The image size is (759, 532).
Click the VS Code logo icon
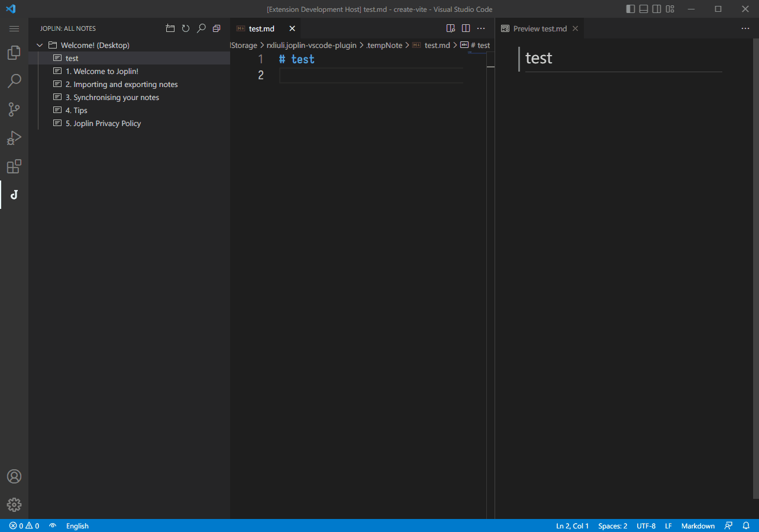click(x=11, y=9)
